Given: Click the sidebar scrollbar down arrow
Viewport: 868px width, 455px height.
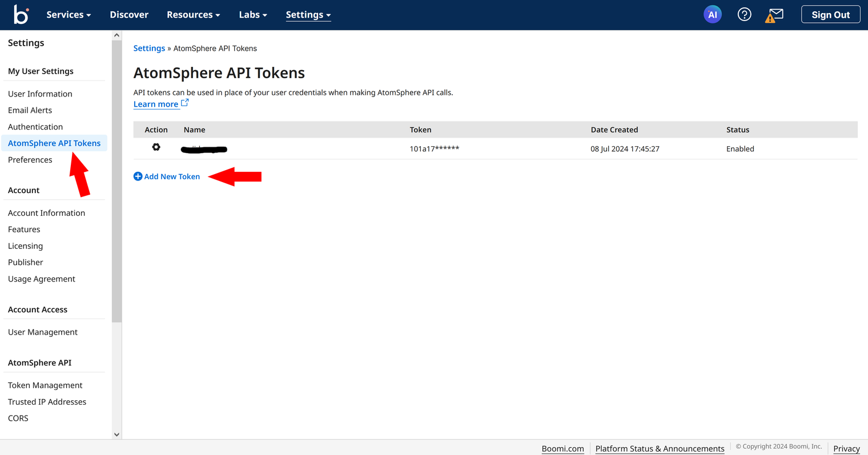Looking at the screenshot, I should [x=116, y=434].
